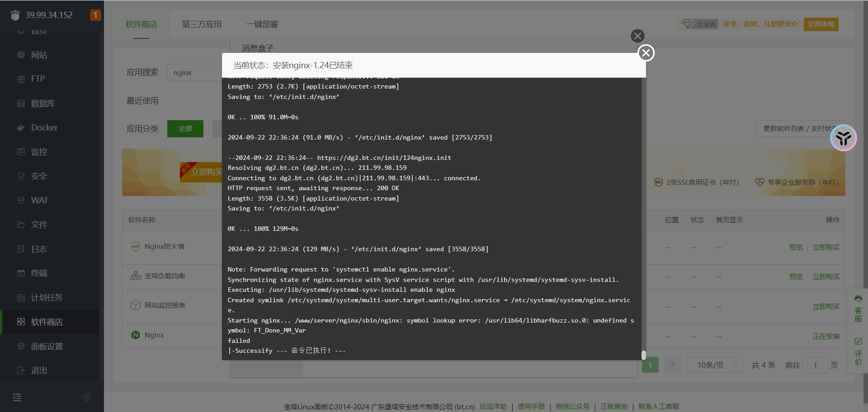868x412 pixels.
Task: Click the 宝塔负载均衡 cluster icon
Action: 136,276
